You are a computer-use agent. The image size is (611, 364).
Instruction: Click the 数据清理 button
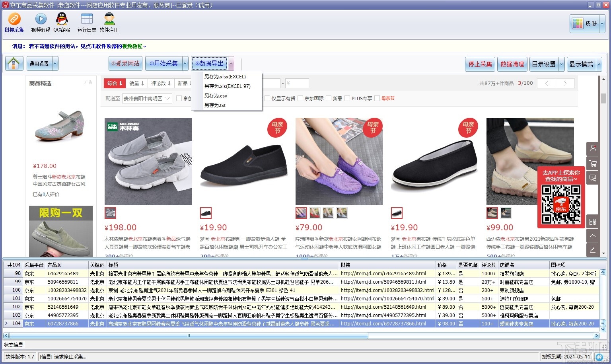[512, 64]
